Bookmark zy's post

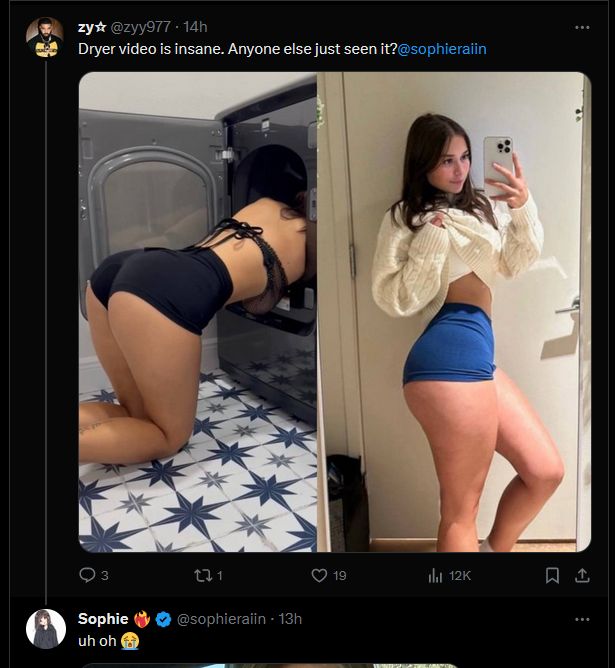point(552,575)
